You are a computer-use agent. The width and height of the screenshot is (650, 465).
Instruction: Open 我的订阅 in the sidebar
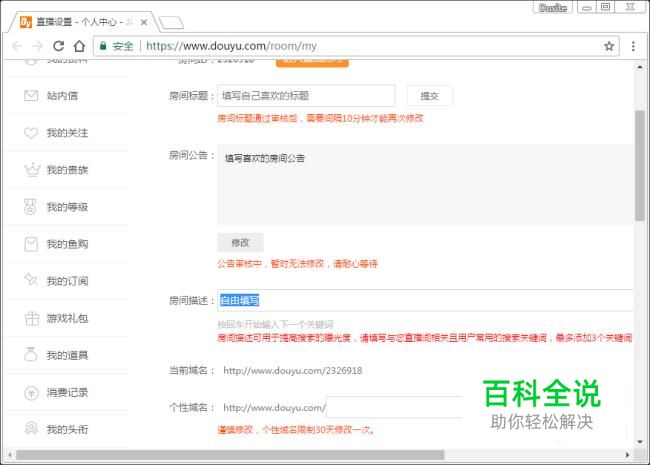point(66,281)
